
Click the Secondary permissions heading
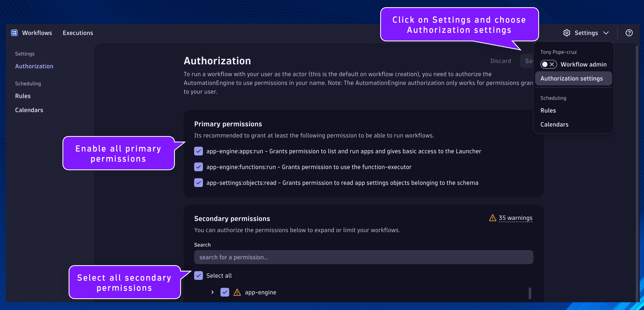click(x=232, y=219)
